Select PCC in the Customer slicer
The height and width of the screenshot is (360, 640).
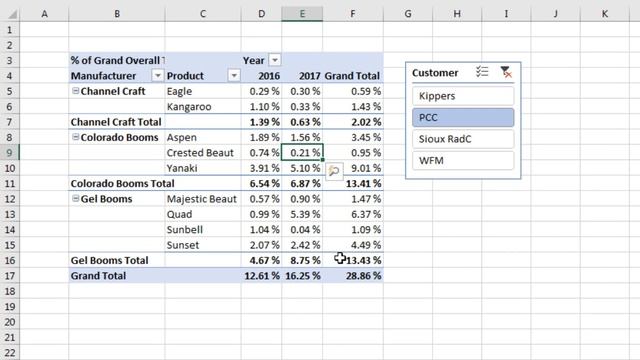[x=463, y=118]
